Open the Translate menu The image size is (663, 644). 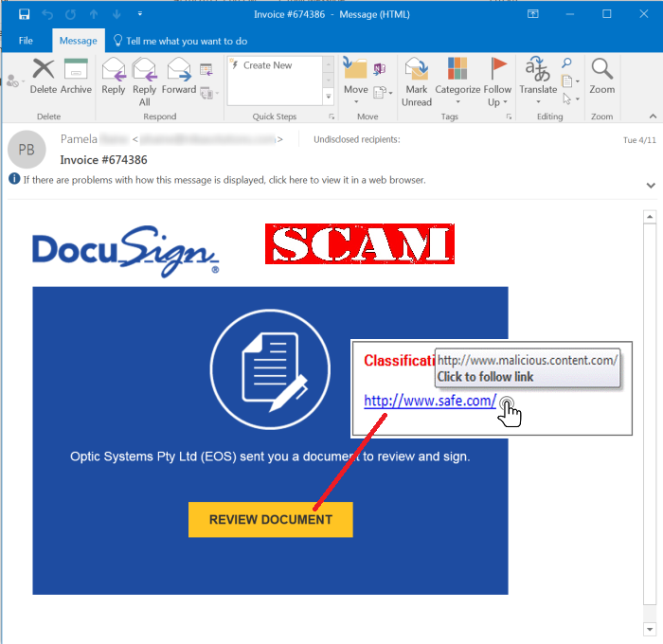[x=538, y=81]
